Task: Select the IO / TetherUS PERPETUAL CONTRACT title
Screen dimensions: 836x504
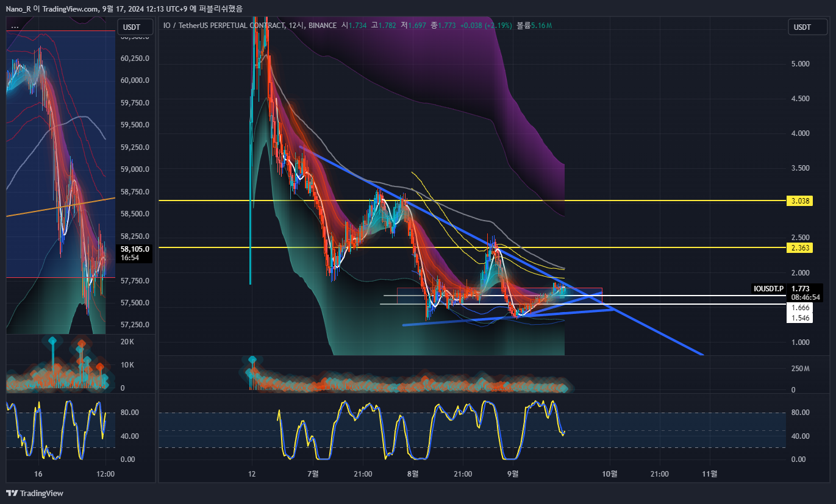Action: point(224,26)
